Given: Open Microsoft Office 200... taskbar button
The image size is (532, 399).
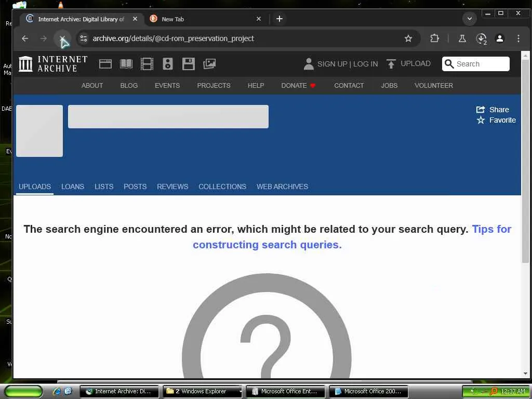Looking at the screenshot, I should [368, 391].
